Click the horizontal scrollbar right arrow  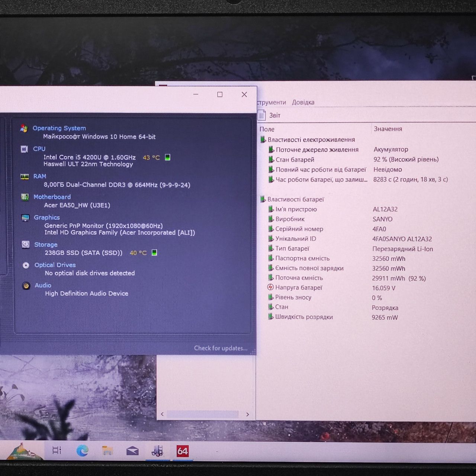click(x=248, y=414)
